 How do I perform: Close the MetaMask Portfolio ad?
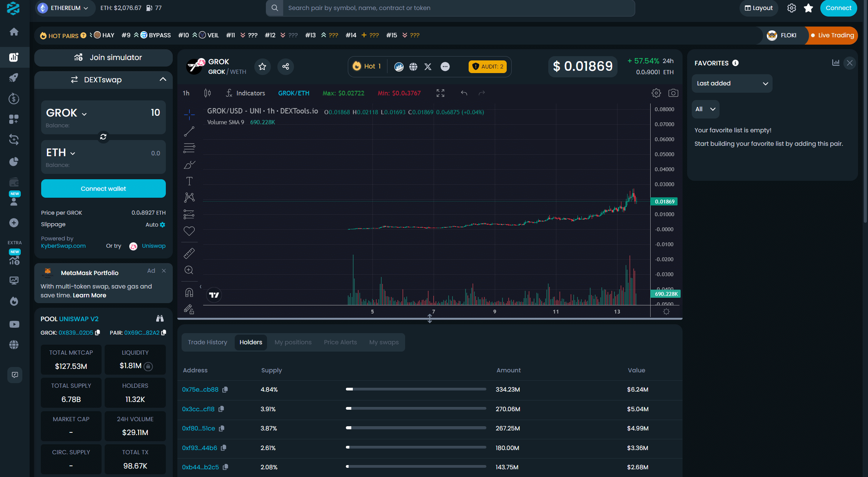tap(164, 271)
